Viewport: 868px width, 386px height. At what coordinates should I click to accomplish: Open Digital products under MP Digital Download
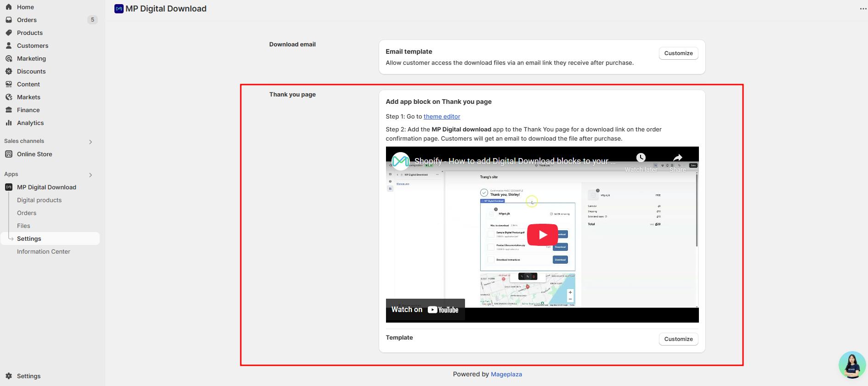[x=39, y=200]
